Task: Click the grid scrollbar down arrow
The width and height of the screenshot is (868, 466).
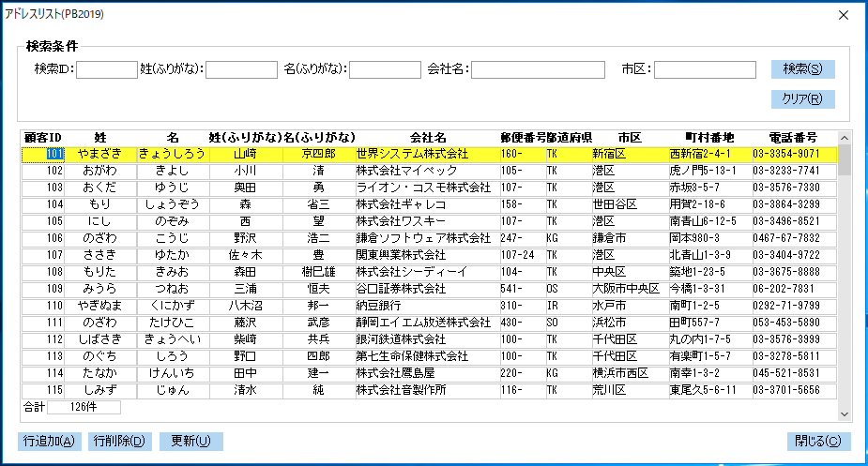Action: [x=845, y=414]
